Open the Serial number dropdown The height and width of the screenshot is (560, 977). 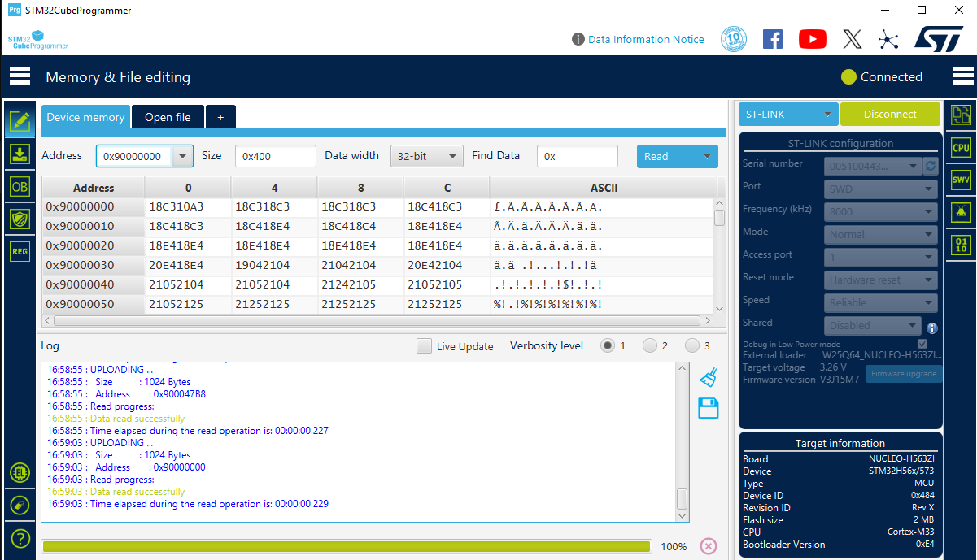[873, 166]
